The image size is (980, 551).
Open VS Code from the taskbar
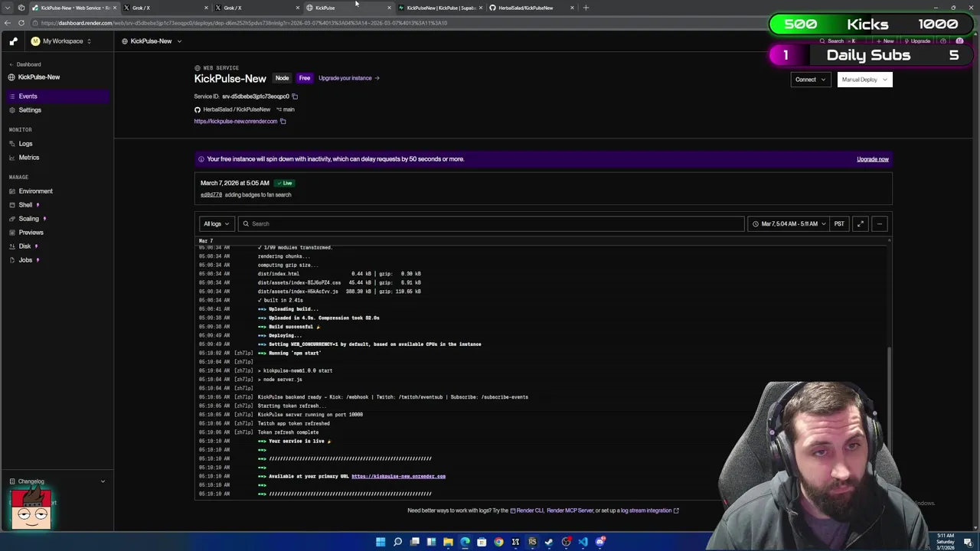point(583,542)
